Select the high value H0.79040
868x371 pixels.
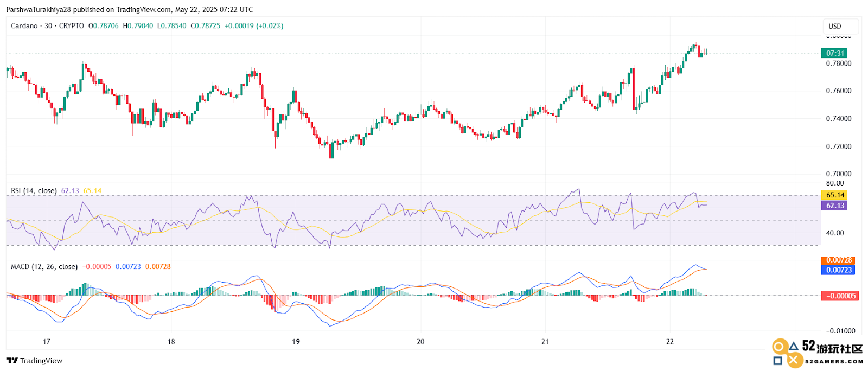(x=138, y=26)
